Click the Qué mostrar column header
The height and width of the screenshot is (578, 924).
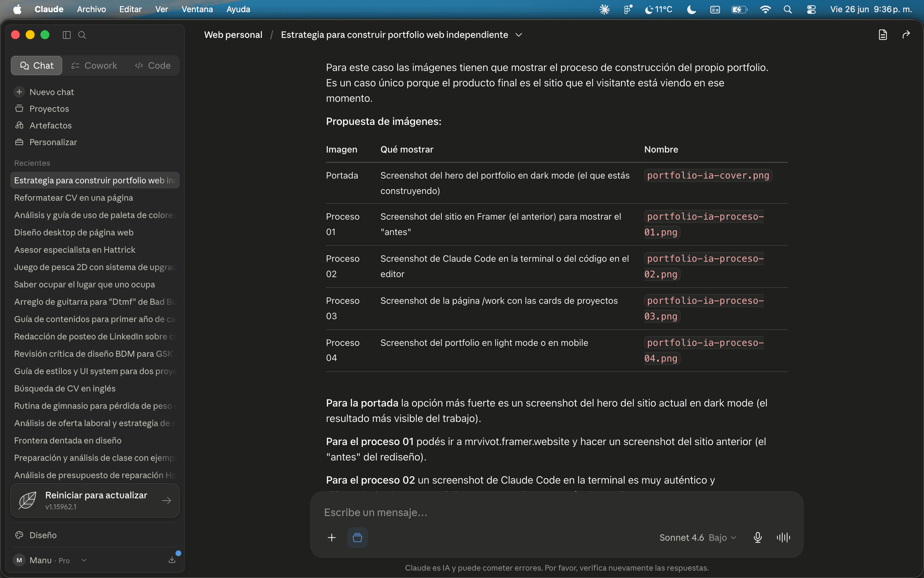406,149
